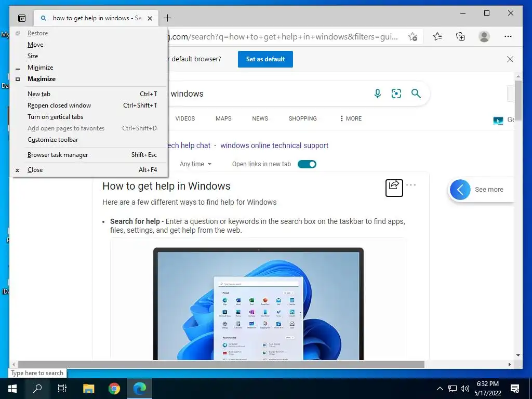The image size is (532, 399).
Task: Close the 'how to get help' tab
Action: point(150,18)
